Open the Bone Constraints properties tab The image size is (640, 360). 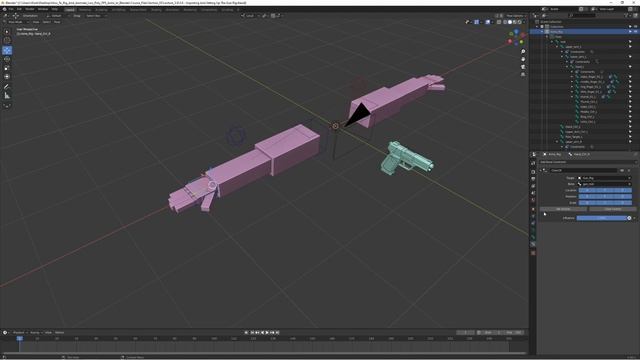click(533, 244)
